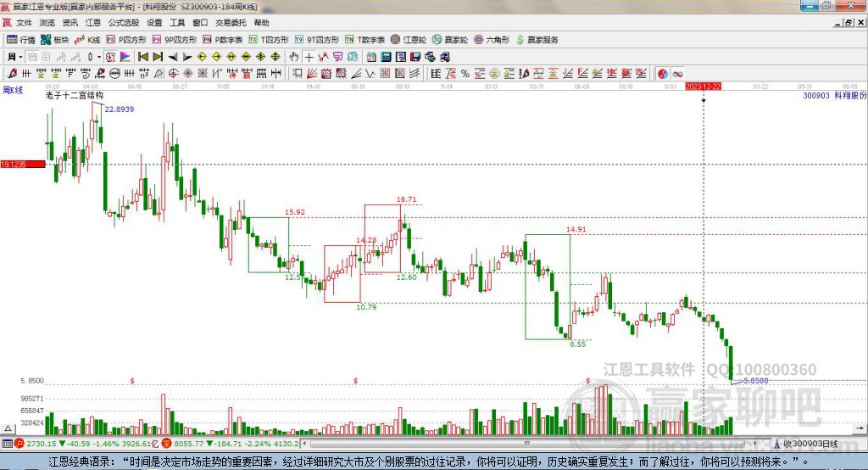
Task: Open the 9P四方形 tool
Action: (175, 40)
